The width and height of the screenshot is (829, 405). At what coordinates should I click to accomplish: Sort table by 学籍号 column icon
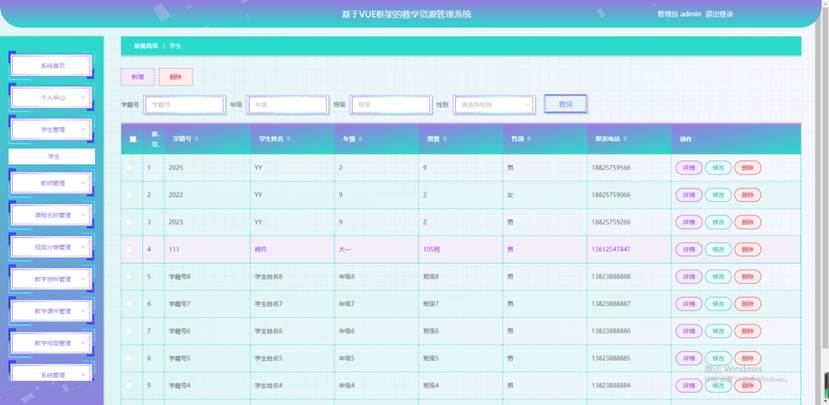coord(197,139)
